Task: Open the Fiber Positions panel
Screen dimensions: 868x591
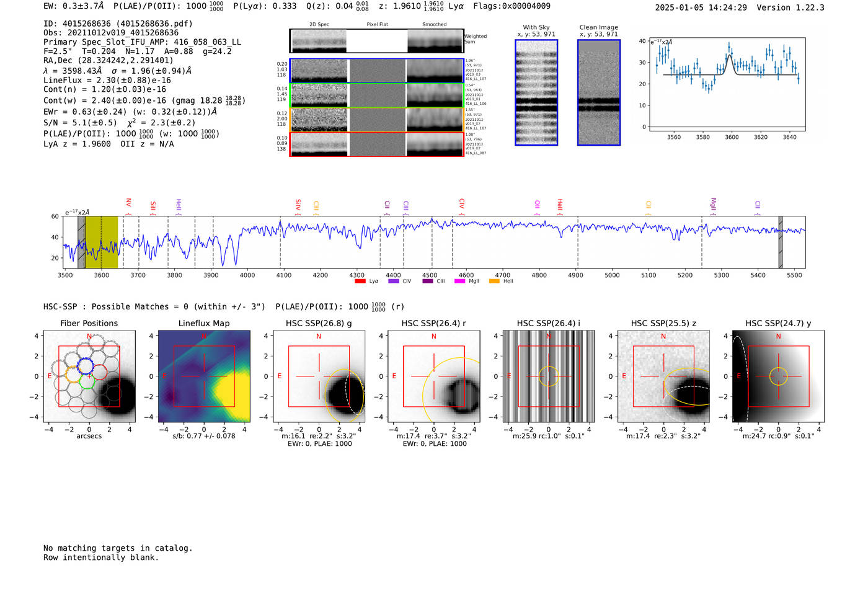Action: [x=89, y=376]
